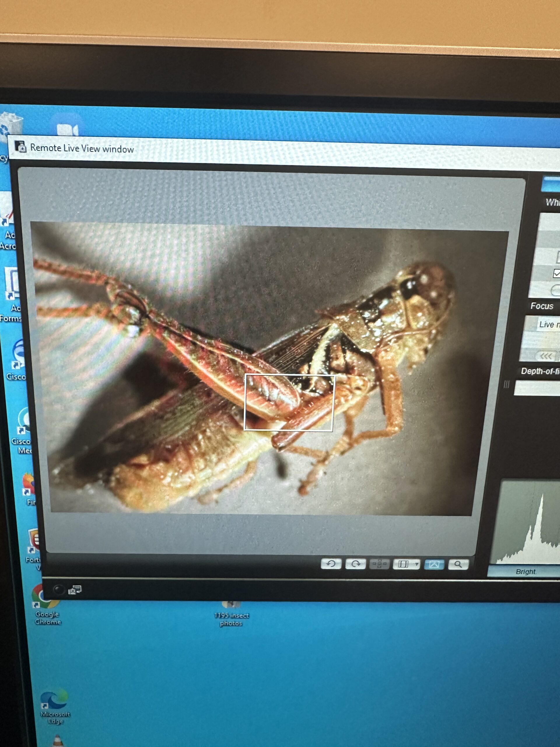Open the Live mode dropdown under Focus
The image size is (560, 747).
(549, 324)
